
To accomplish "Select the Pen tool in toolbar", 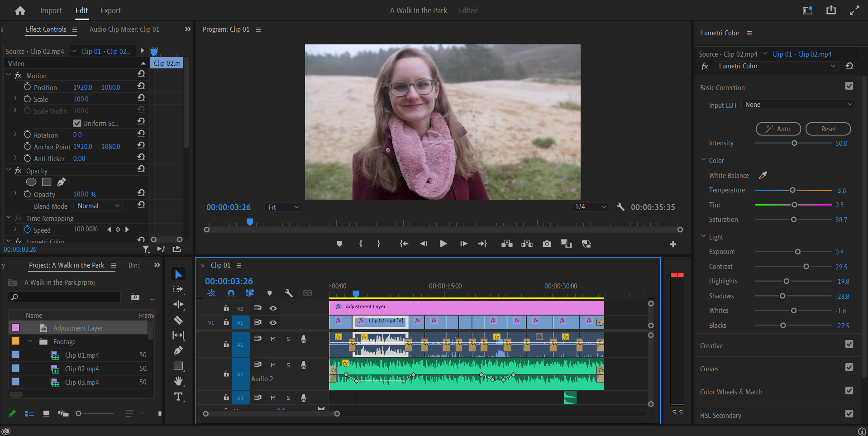I will click(178, 350).
